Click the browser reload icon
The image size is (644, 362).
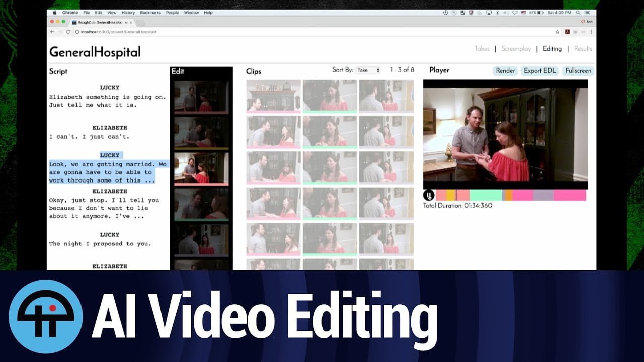point(68,32)
